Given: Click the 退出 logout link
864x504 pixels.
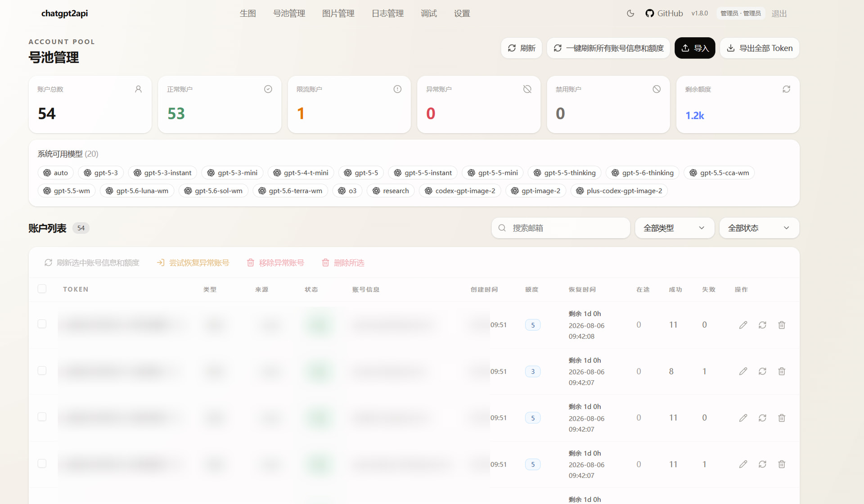Looking at the screenshot, I should coord(779,13).
